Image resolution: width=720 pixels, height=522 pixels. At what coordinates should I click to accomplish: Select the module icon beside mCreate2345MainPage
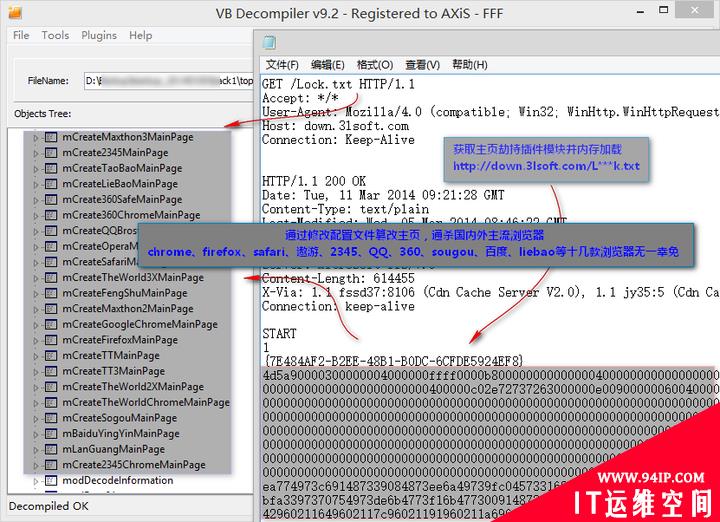(x=51, y=152)
